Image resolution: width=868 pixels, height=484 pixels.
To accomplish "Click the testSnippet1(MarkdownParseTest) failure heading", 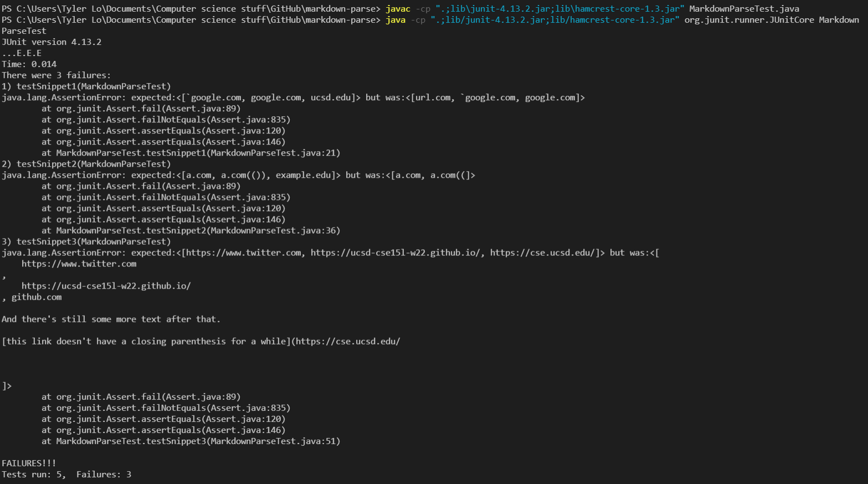I will 94,86.
